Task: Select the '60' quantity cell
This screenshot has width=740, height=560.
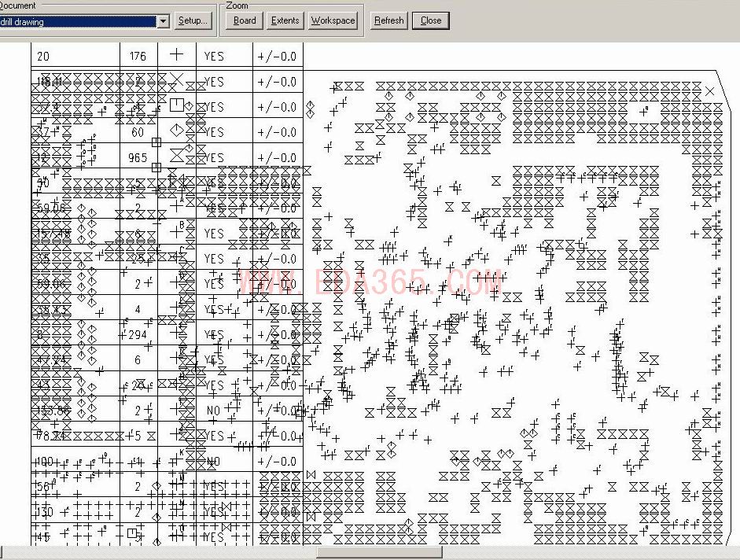Action: (x=138, y=132)
